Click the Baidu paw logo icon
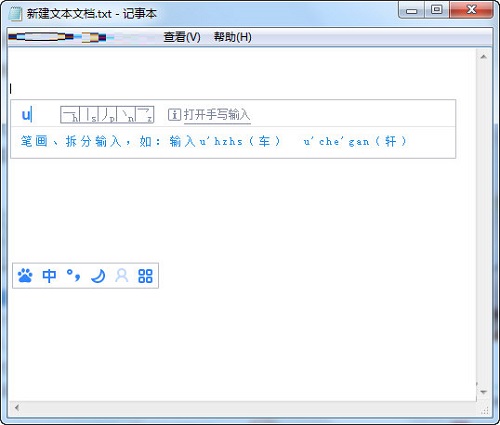 coord(25,276)
